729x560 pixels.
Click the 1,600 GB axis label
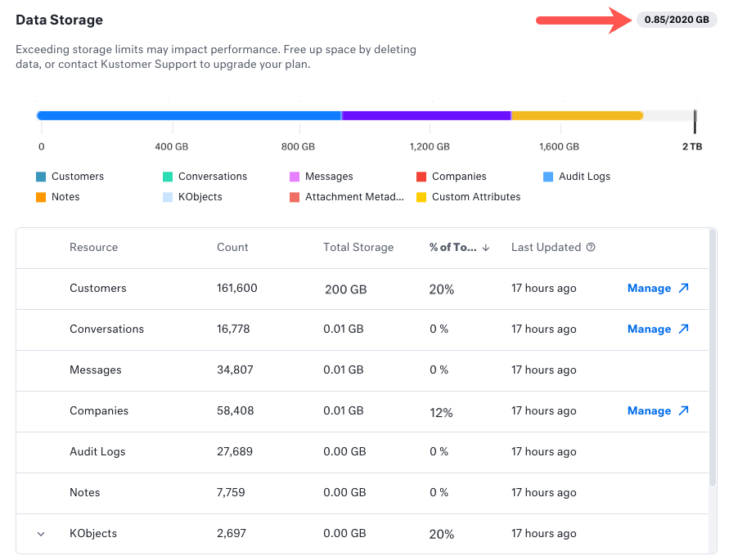(560, 147)
